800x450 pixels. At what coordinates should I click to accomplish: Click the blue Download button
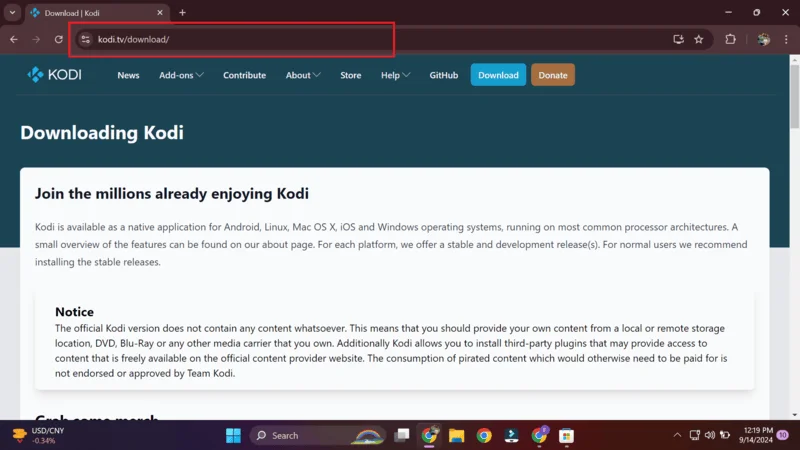(498, 75)
